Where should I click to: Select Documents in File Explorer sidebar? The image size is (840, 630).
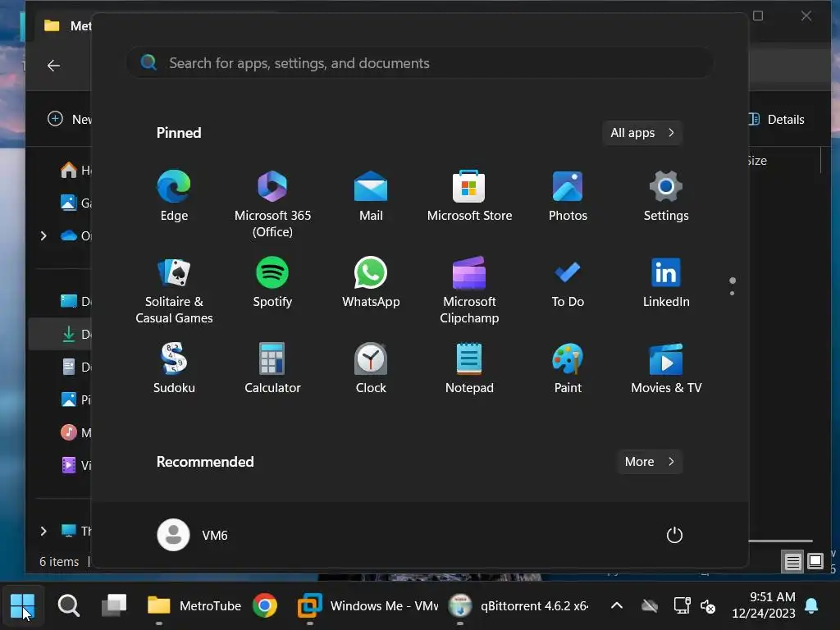click(75, 367)
